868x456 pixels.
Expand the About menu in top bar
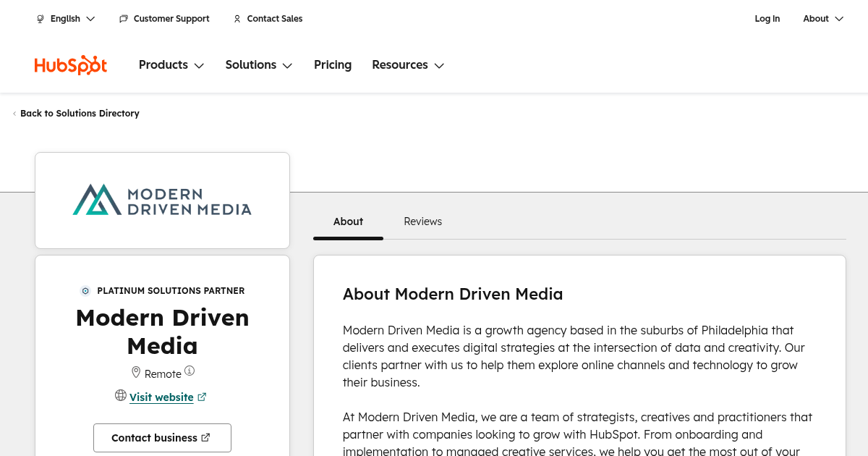click(x=823, y=19)
